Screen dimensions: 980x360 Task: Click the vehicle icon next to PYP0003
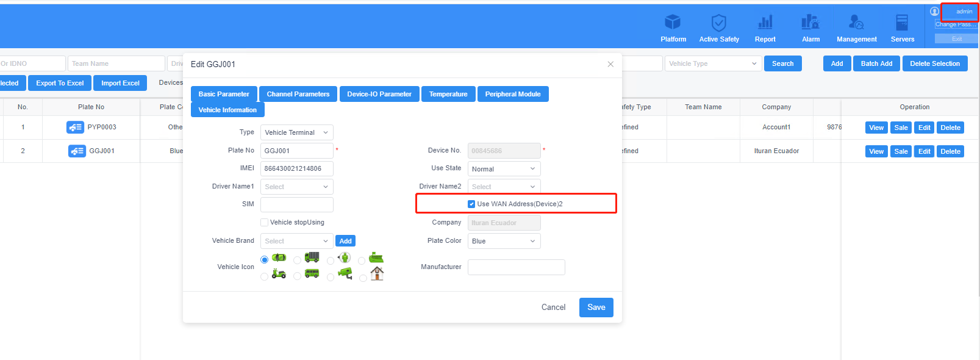[x=75, y=127]
